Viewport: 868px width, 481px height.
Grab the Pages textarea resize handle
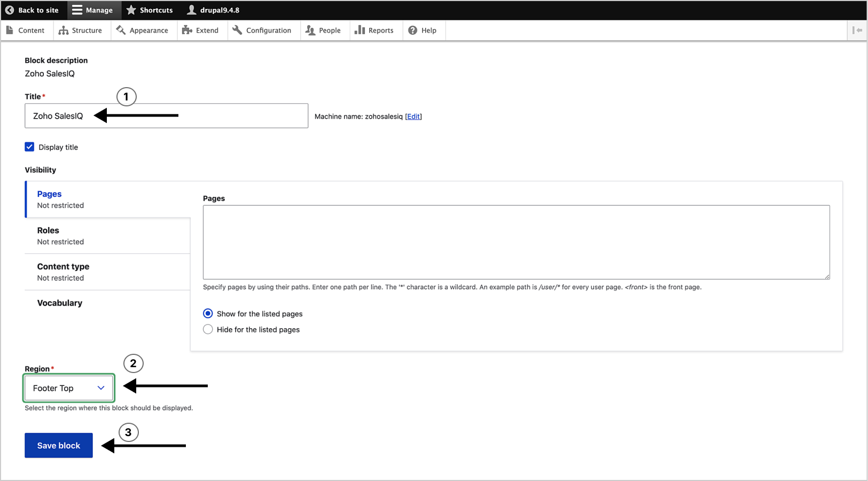coord(827,276)
